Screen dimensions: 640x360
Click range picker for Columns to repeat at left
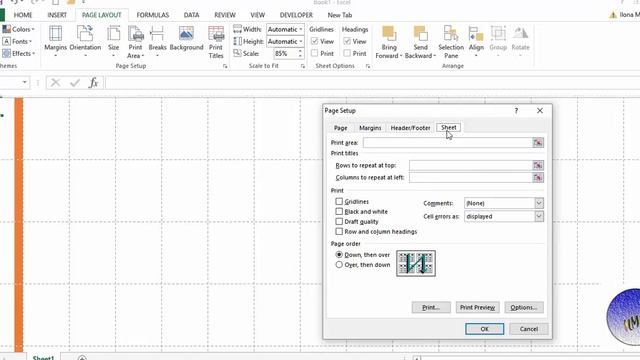pyautogui.click(x=538, y=178)
